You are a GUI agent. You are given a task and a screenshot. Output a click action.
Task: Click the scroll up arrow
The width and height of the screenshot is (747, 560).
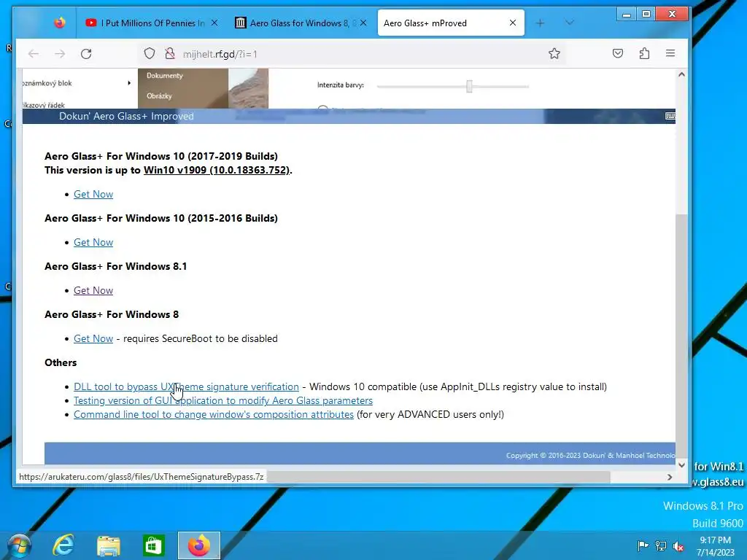click(682, 74)
